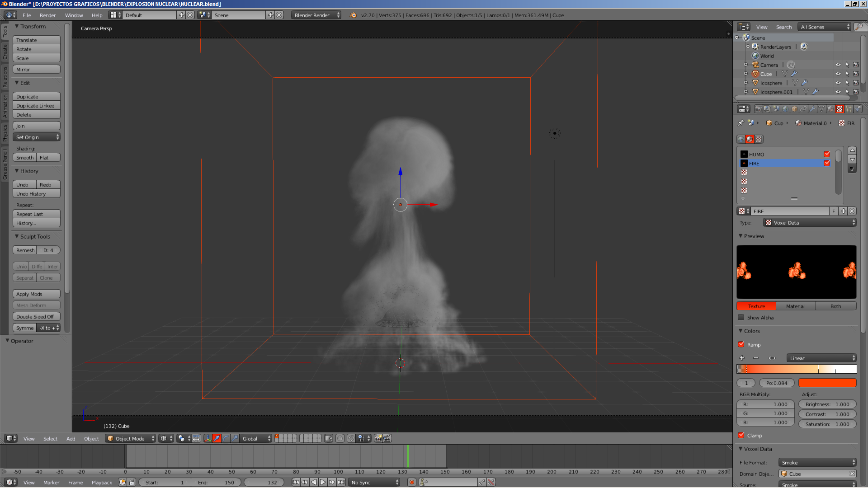Click the automatic keyframe record button
868x488 pixels.
point(411,482)
